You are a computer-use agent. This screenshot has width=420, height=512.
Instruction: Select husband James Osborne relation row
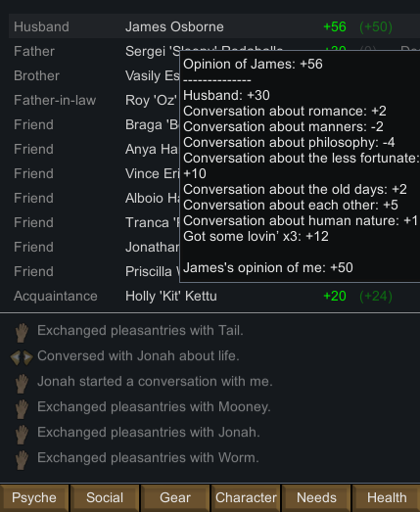pyautogui.click(x=214, y=26)
